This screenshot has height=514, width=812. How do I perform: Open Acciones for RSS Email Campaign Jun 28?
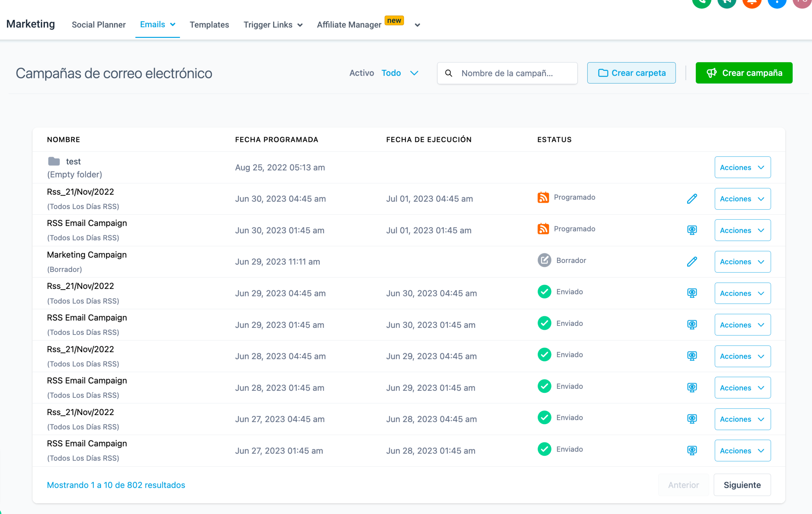click(742, 387)
